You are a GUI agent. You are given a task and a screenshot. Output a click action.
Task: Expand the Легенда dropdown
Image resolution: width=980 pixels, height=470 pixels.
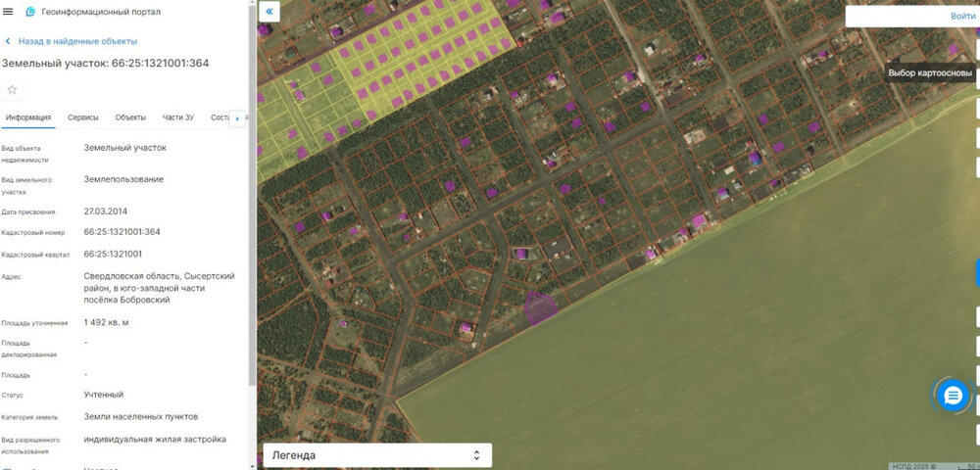click(x=377, y=455)
